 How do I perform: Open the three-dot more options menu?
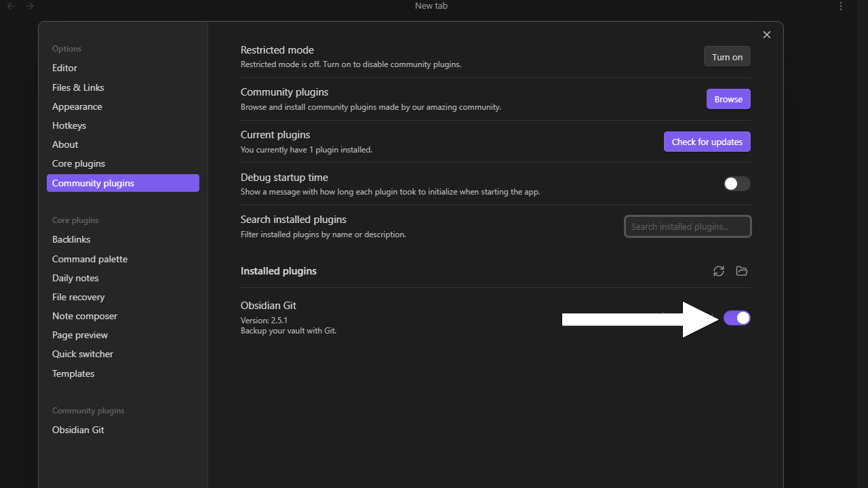pos(841,6)
